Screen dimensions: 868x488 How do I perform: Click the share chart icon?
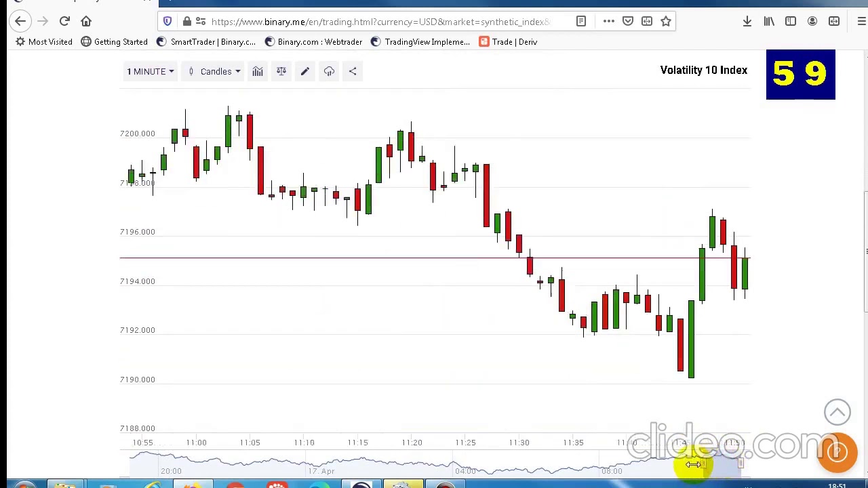click(x=353, y=71)
